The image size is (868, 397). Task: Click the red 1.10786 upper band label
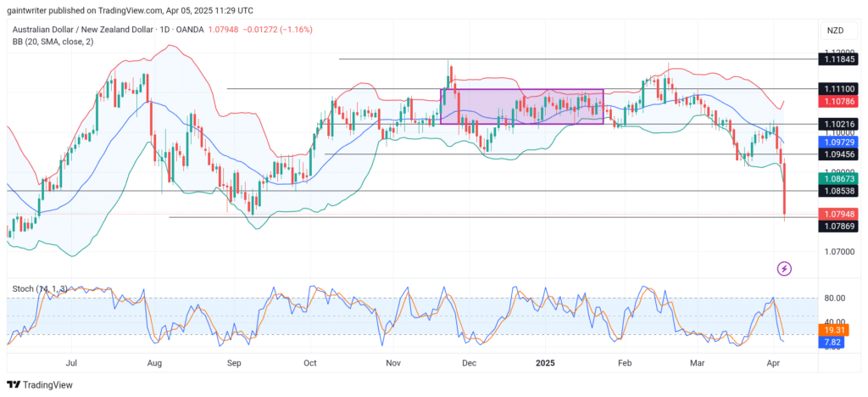click(x=838, y=101)
